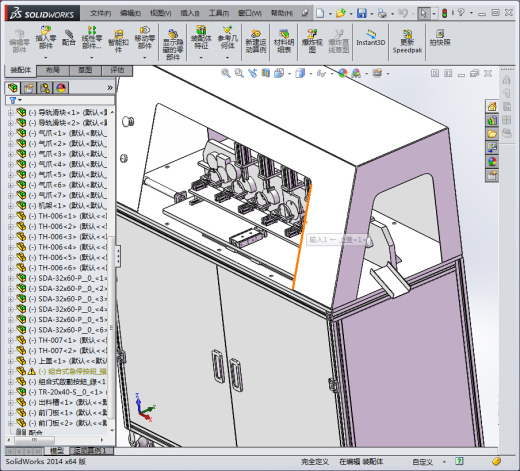Expand the TH-006<1> tree item
This screenshot has height=471, width=520.
pos(10,216)
